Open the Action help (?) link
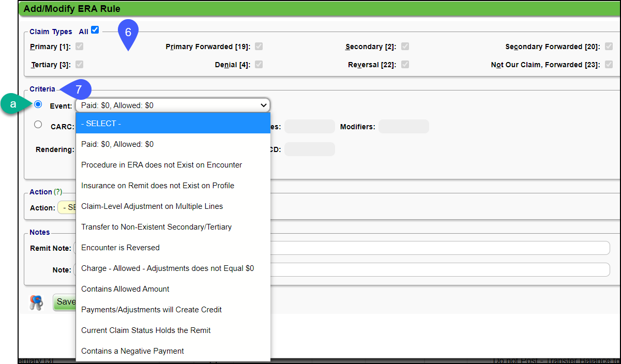The image size is (621, 364). click(x=58, y=192)
